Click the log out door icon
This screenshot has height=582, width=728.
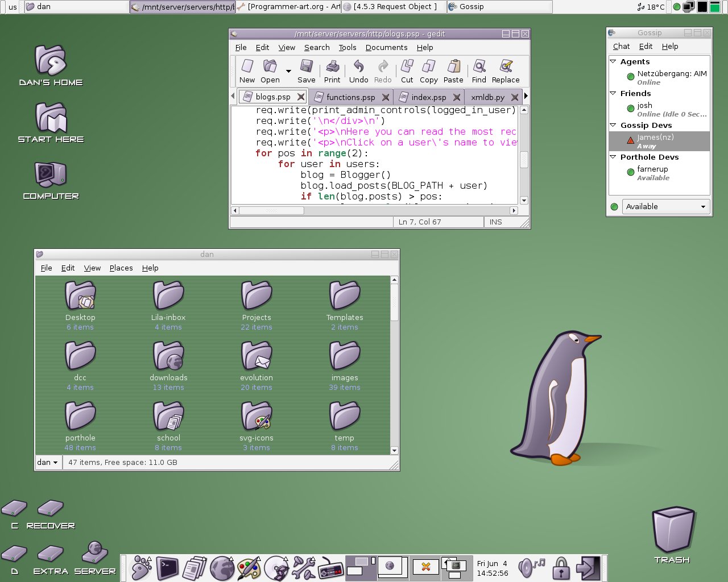click(x=588, y=568)
